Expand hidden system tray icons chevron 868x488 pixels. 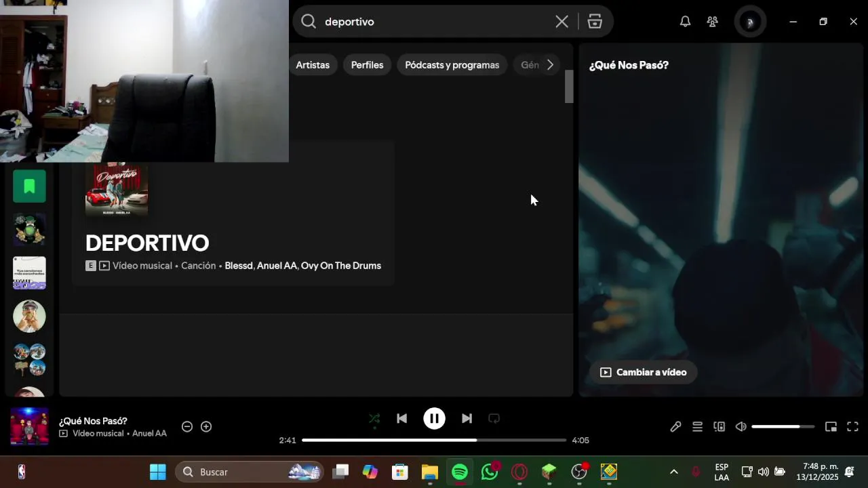click(673, 472)
